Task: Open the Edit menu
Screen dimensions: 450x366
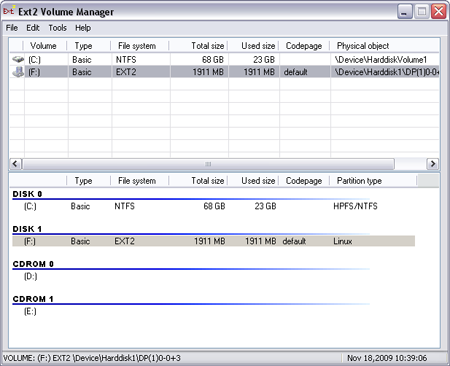Action: 33,28
